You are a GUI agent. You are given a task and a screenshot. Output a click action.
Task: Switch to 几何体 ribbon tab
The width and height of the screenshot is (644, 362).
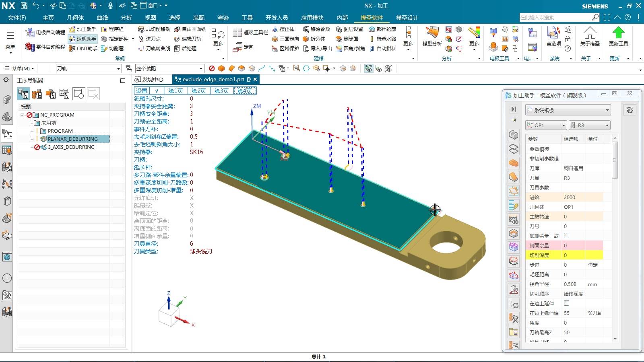coord(75,18)
